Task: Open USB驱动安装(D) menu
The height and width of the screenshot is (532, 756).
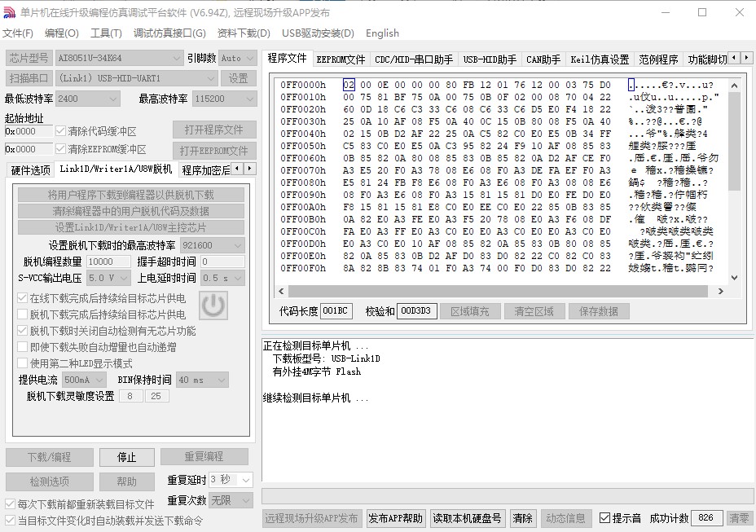Action: pyautogui.click(x=318, y=33)
